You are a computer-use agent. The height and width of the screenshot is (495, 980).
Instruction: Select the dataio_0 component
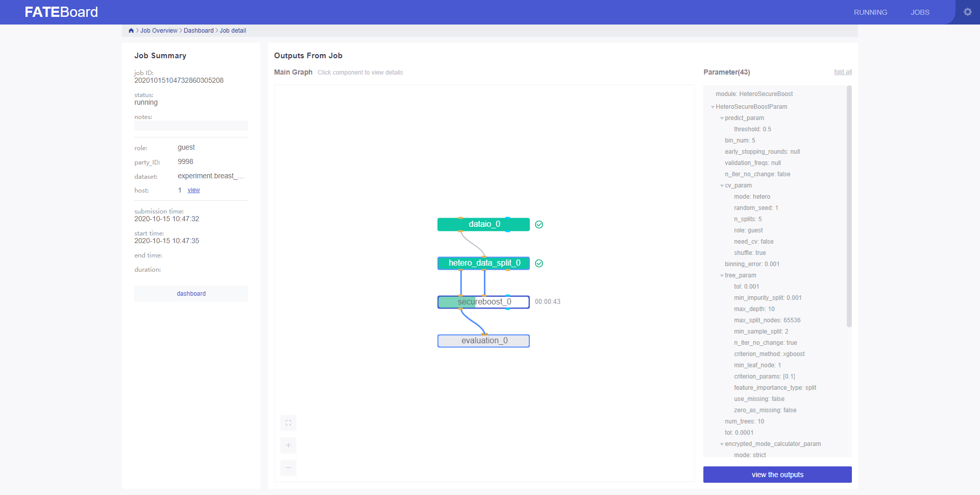click(483, 224)
